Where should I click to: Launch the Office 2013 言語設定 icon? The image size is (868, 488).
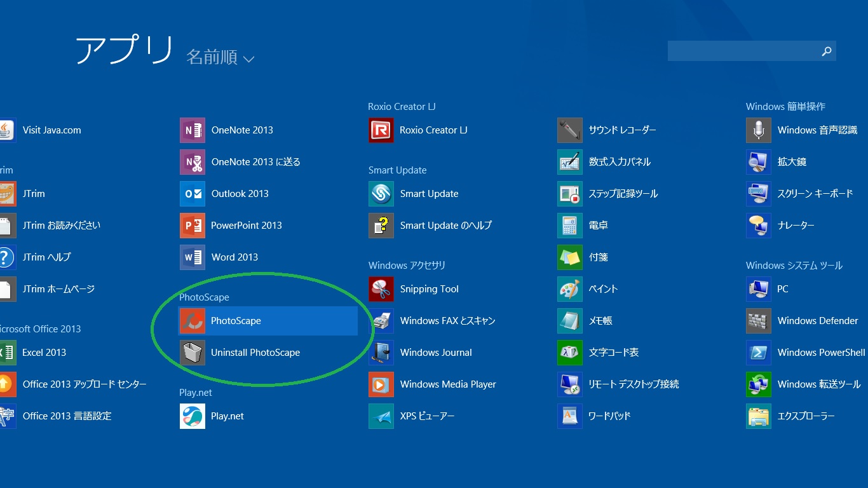7,416
